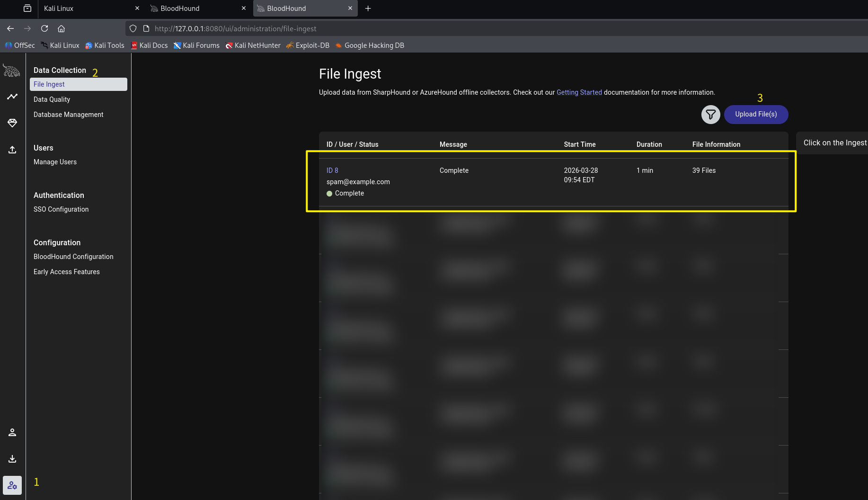Screen dimensions: 868x500
Task: Click the Upload File(s) button
Action: click(756, 115)
